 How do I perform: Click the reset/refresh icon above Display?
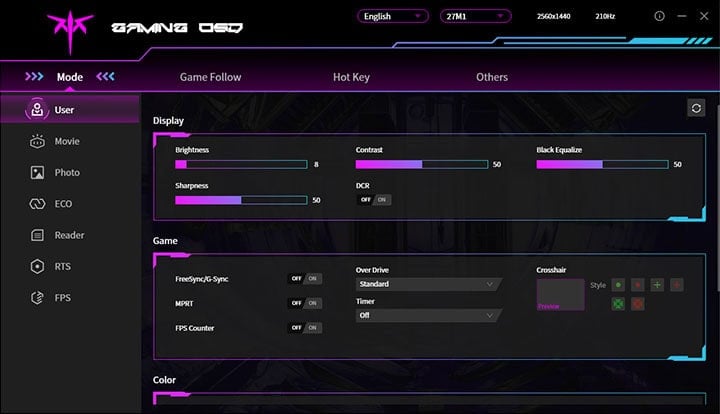696,108
